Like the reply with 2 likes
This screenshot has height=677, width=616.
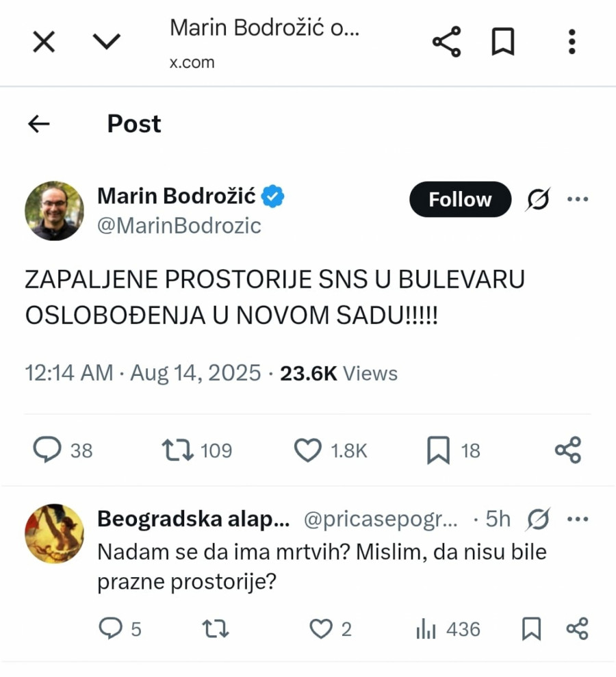[320, 628]
